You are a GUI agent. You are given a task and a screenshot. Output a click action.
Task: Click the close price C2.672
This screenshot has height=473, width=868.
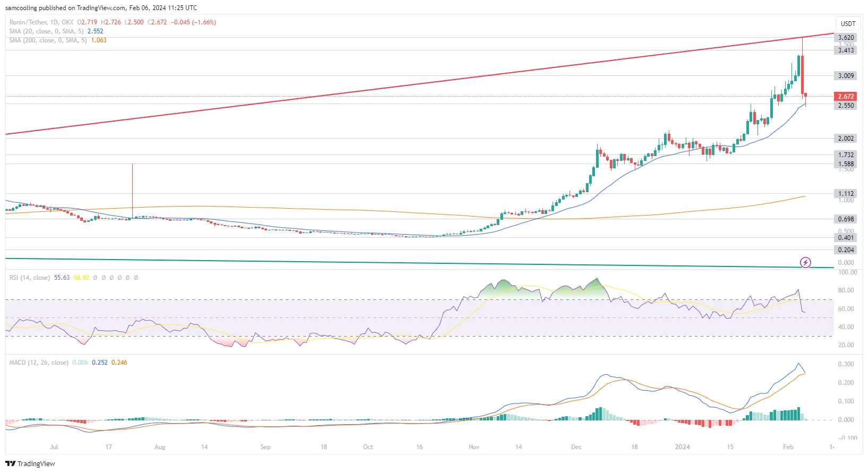coord(157,22)
